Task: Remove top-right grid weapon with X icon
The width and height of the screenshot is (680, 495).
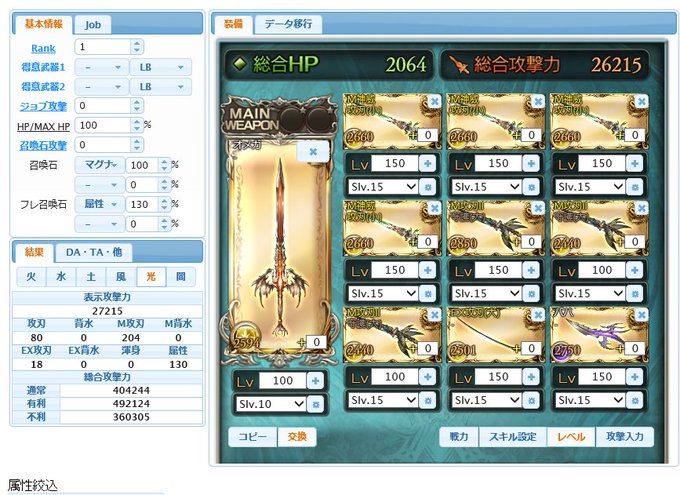Action: (641, 102)
